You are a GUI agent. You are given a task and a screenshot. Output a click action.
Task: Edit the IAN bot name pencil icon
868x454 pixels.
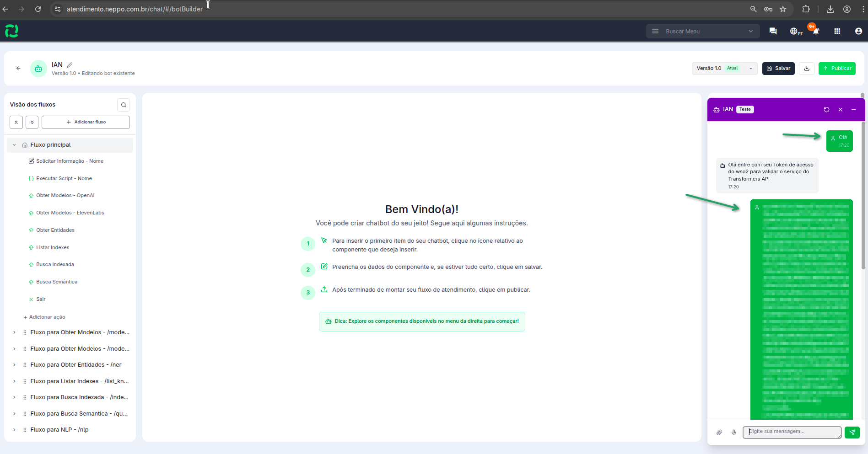(70, 65)
